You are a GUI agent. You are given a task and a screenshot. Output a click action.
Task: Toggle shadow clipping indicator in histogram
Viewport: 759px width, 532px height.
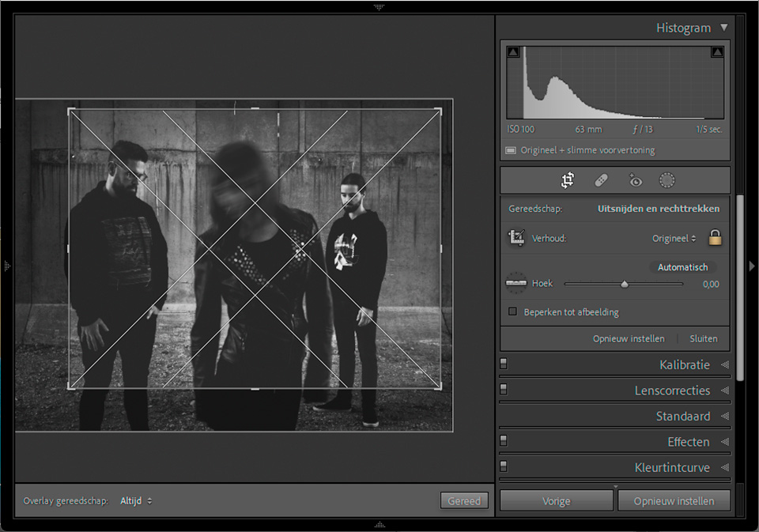513,52
